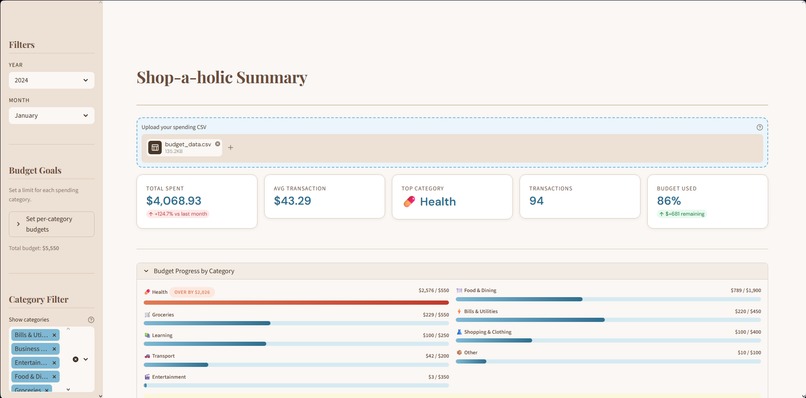This screenshot has height=398, width=806.
Task: Click the Bills & Utilities flame icon
Action: 459,311
